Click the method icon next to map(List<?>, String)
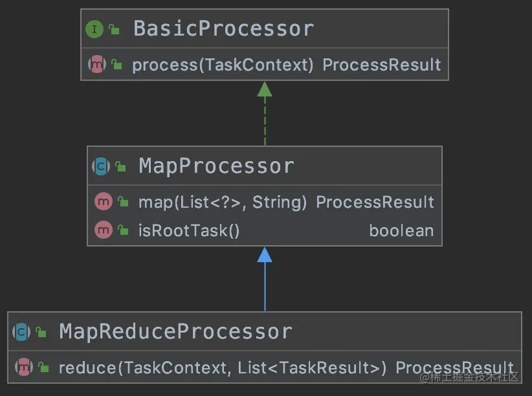Screen dimensions: 532x396 [104, 202]
